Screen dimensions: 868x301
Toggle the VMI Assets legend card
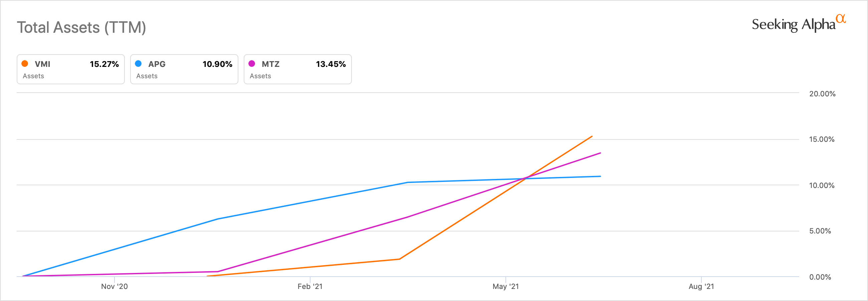point(71,69)
